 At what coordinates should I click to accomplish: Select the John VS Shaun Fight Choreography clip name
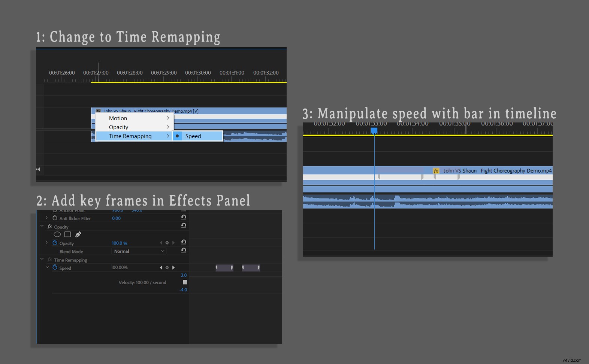point(498,171)
